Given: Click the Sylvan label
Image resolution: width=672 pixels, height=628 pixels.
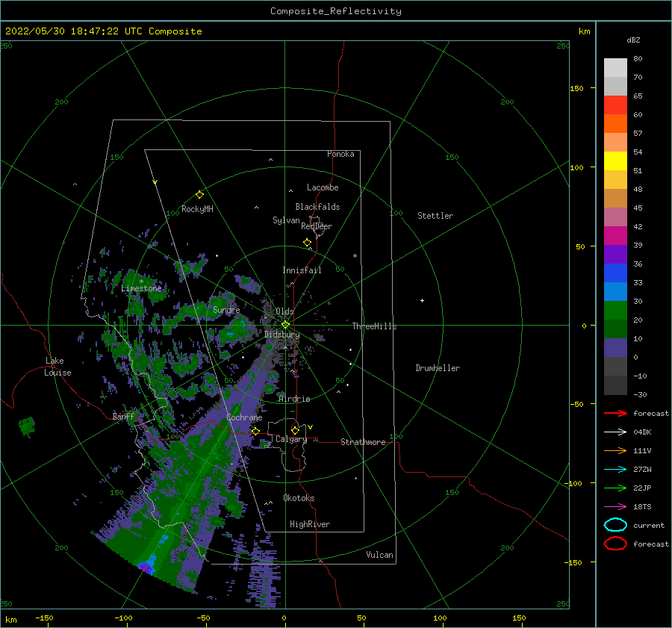Looking at the screenshot, I should coord(286,220).
